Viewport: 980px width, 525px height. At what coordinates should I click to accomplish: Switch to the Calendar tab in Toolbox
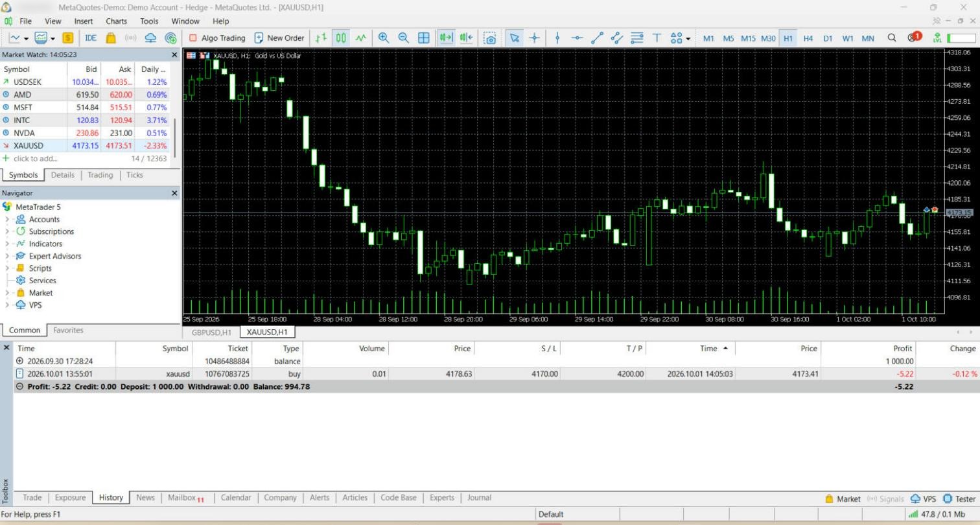pos(236,498)
